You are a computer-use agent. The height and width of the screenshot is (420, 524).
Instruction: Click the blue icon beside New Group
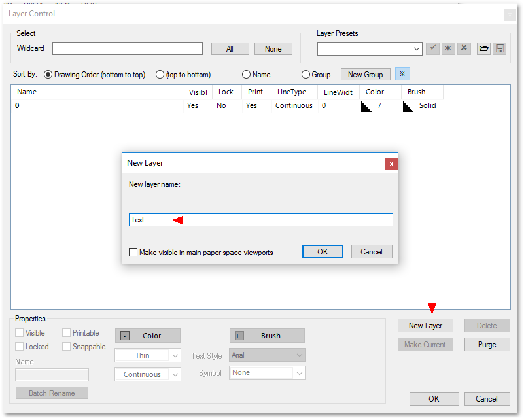(x=402, y=74)
